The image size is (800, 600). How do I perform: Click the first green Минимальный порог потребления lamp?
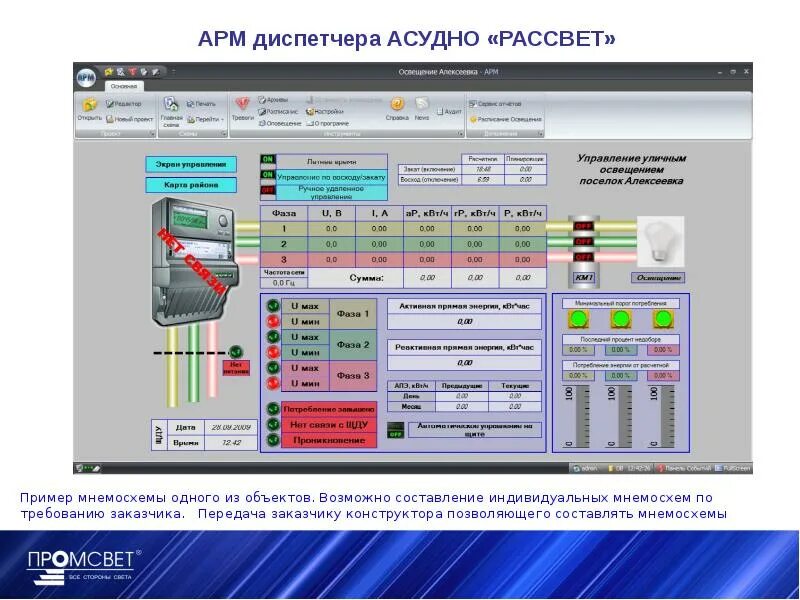pos(578,319)
